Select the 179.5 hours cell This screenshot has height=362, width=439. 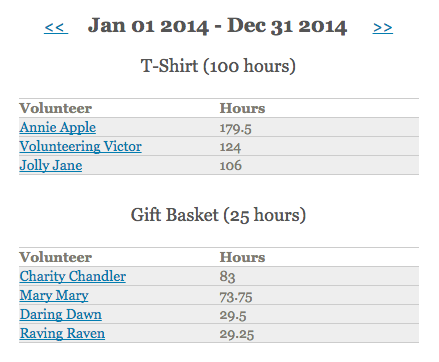pyautogui.click(x=235, y=129)
